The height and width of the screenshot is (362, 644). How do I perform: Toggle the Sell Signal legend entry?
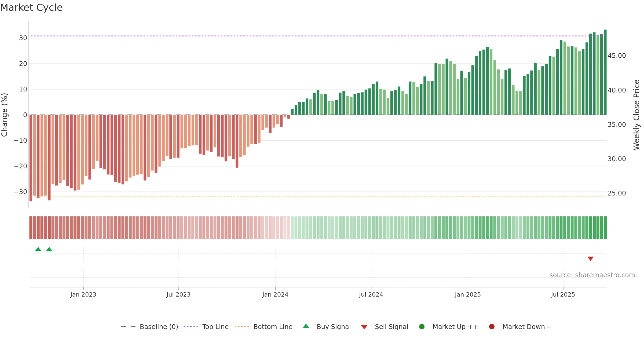[x=385, y=327]
